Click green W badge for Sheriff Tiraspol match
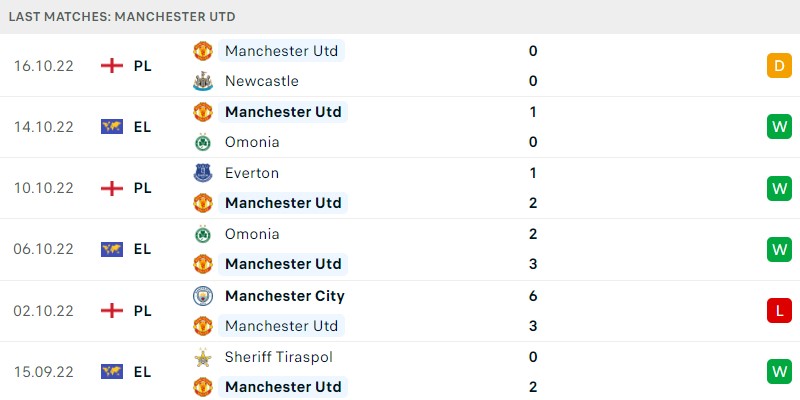This screenshot has width=800, height=400. pyautogui.click(x=779, y=372)
